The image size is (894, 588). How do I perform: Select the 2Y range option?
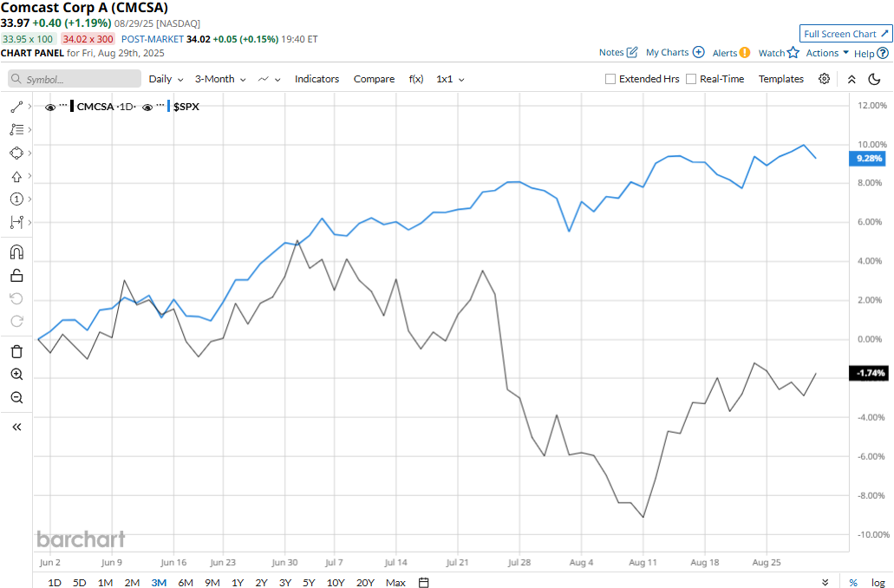[x=261, y=582]
